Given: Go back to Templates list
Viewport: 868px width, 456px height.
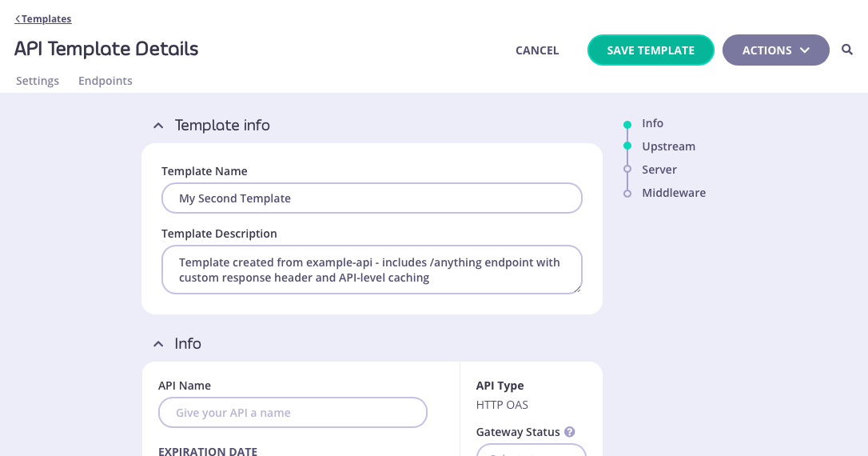Looking at the screenshot, I should (x=43, y=19).
